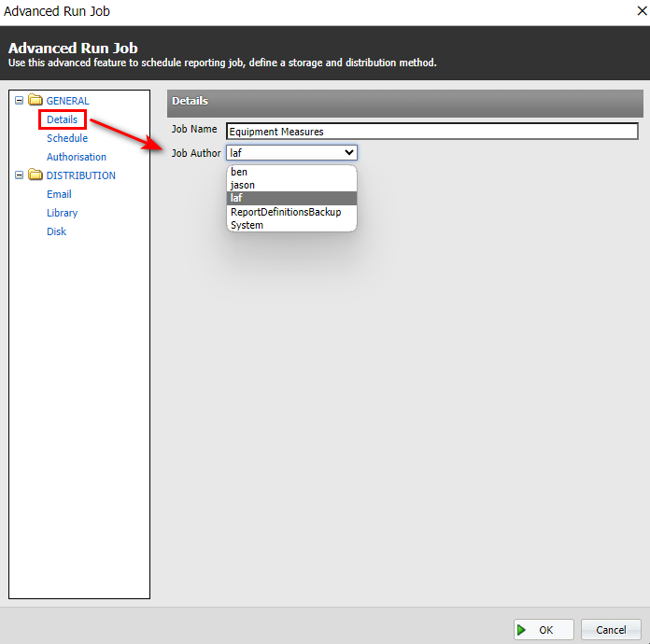Screen dimensions: 650x644
Task: Select the Details tree item
Action: point(63,119)
